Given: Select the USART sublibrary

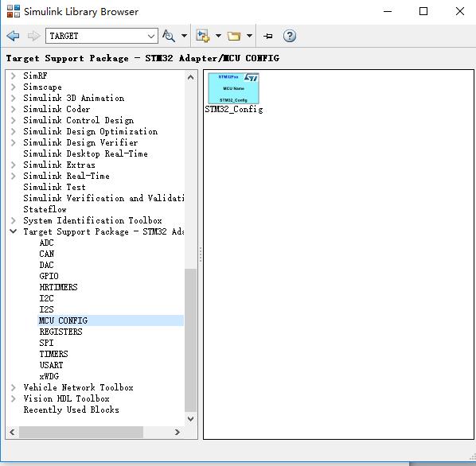Looking at the screenshot, I should coord(51,365).
